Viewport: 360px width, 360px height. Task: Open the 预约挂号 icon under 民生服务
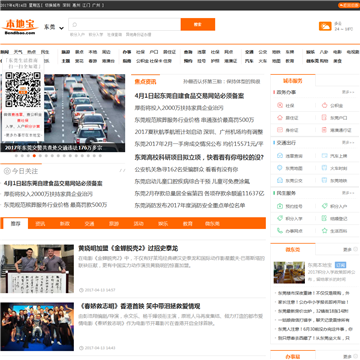tap(280, 206)
